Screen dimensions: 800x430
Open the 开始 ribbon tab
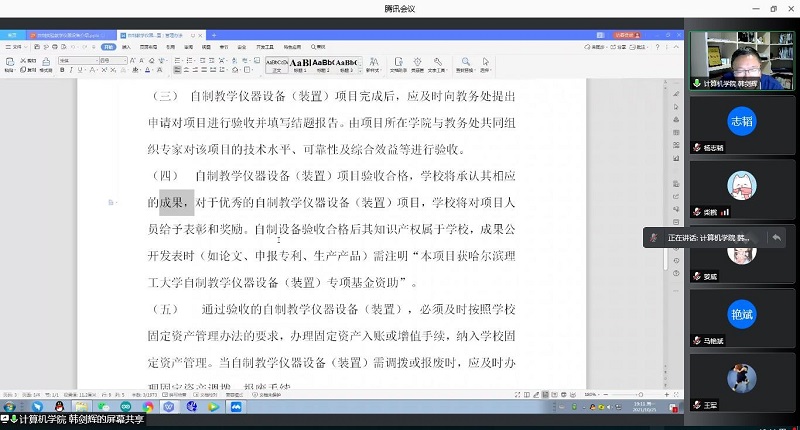(109, 46)
